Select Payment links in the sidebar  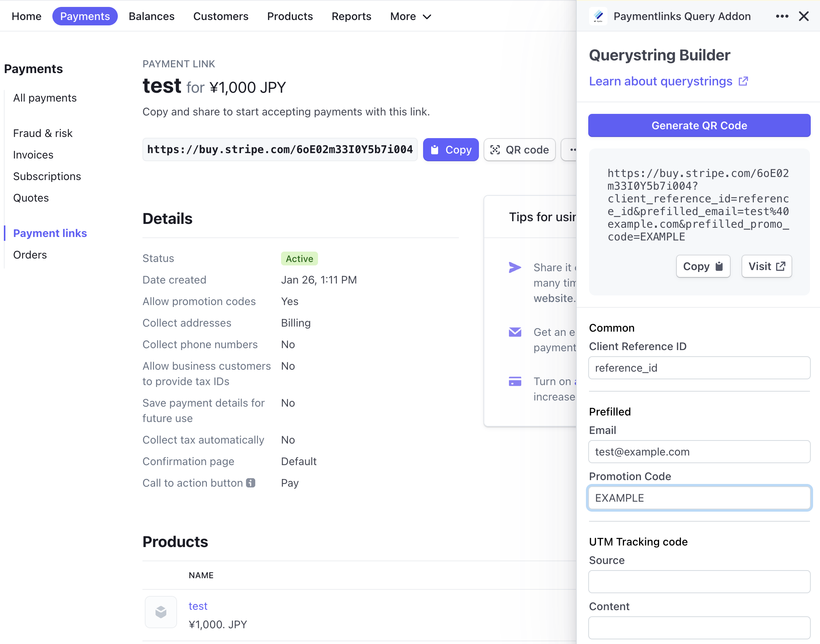point(50,233)
